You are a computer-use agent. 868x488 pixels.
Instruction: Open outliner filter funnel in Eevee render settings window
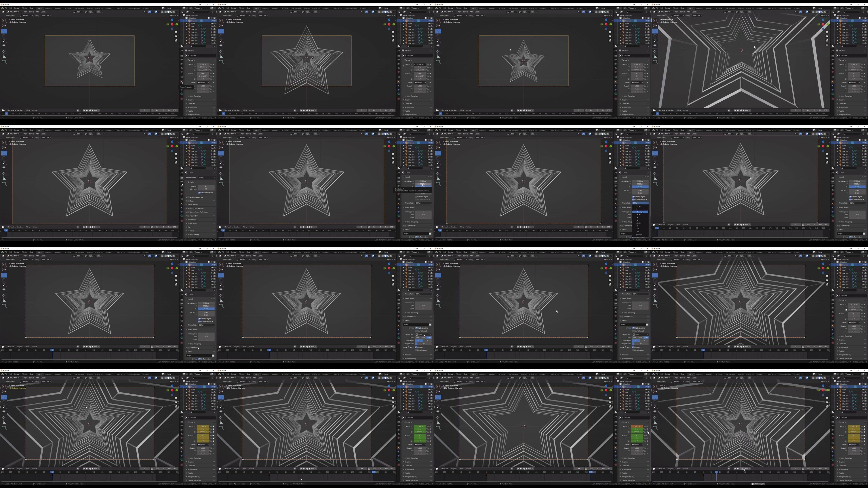click(x=212, y=134)
